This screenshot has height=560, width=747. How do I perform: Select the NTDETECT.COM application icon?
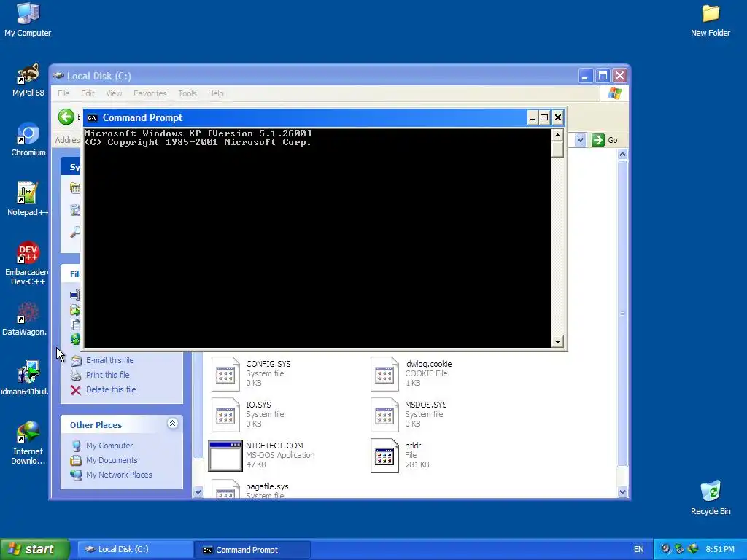click(x=225, y=456)
